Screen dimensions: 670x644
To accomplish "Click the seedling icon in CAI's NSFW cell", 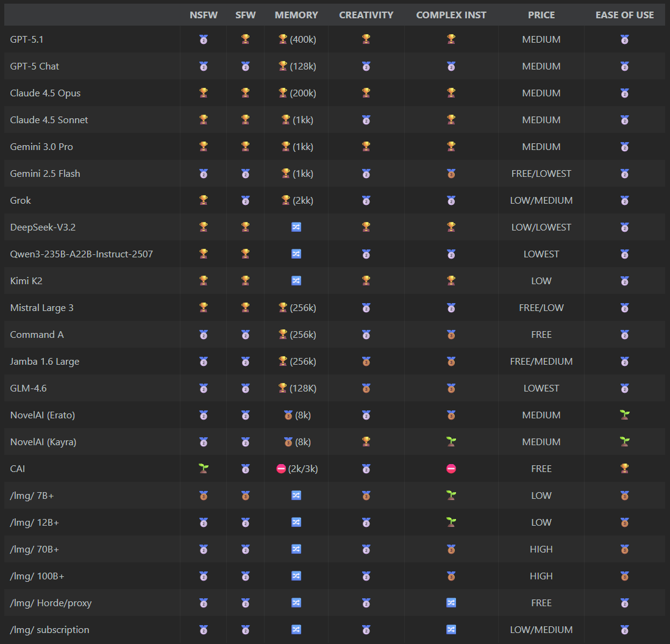I will [x=204, y=468].
